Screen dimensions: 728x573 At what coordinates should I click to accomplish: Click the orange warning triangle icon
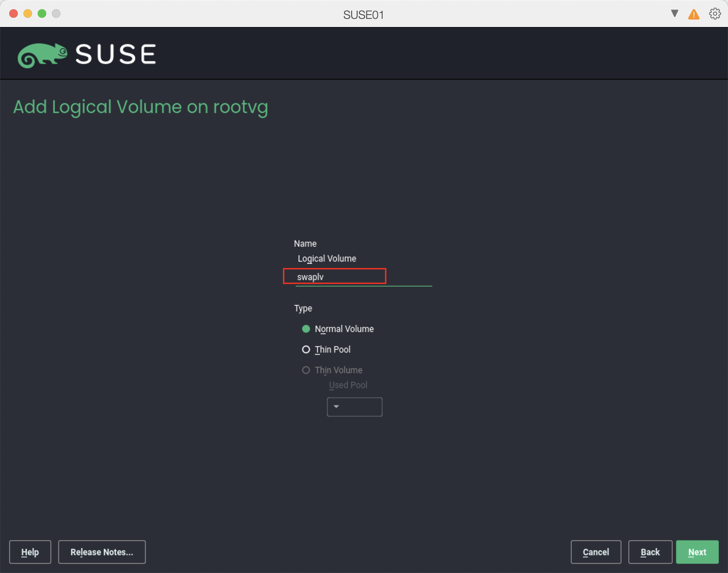pyautogui.click(x=694, y=15)
